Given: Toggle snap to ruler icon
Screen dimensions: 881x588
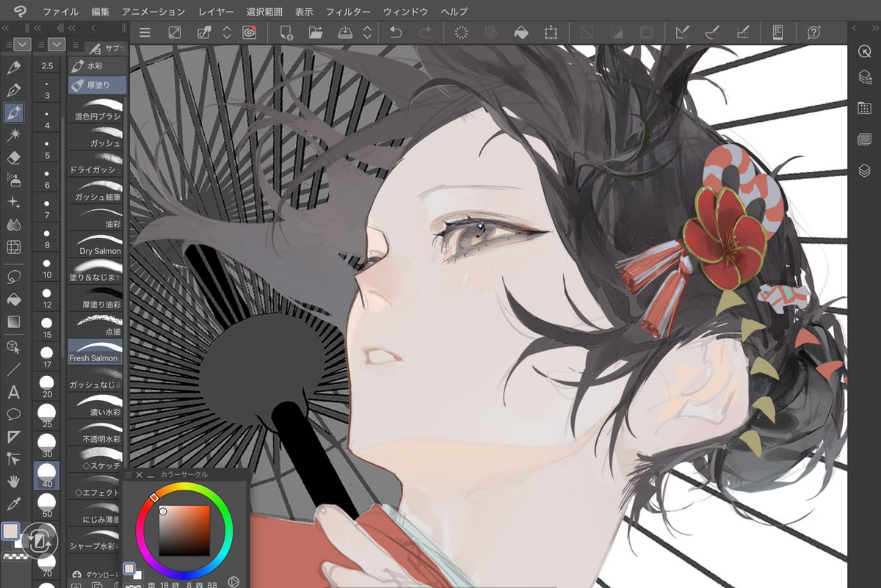Looking at the screenshot, I should (682, 32).
